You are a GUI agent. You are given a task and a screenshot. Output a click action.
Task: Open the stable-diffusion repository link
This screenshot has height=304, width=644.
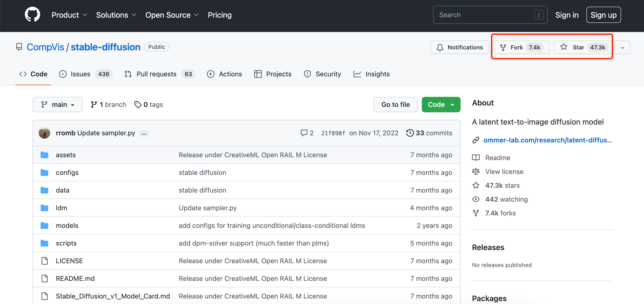[106, 47]
